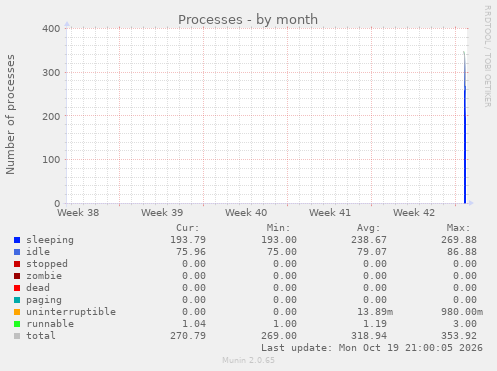Click idle maximum value 86.88
497x371 pixels.
pos(462,252)
